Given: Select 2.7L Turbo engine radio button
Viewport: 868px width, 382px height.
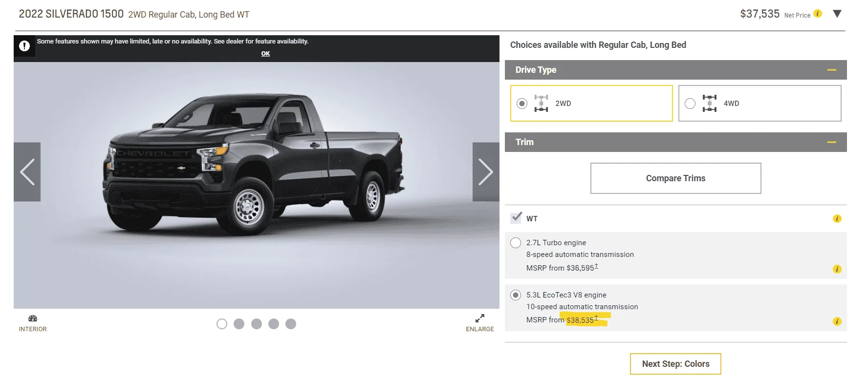Looking at the screenshot, I should (x=516, y=243).
